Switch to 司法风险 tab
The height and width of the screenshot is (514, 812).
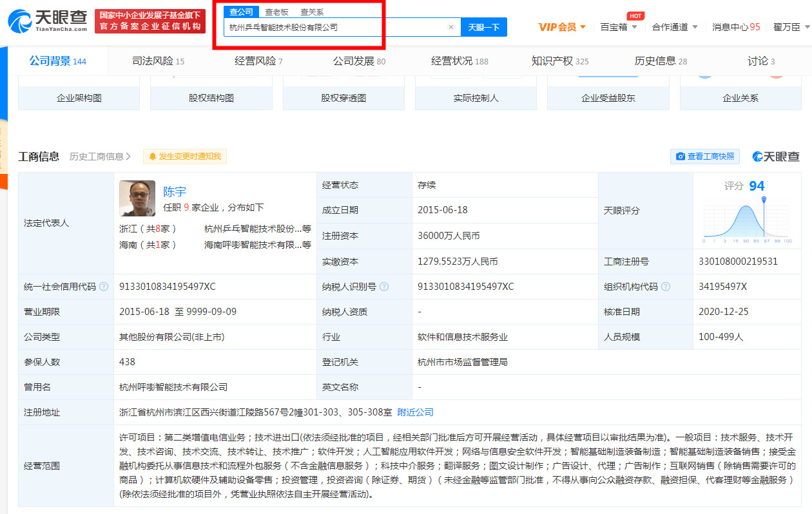(158, 61)
